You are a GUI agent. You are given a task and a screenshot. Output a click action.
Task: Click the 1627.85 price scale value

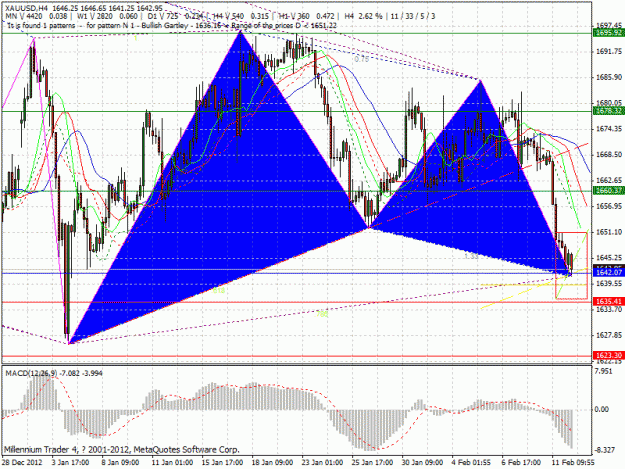609,335
